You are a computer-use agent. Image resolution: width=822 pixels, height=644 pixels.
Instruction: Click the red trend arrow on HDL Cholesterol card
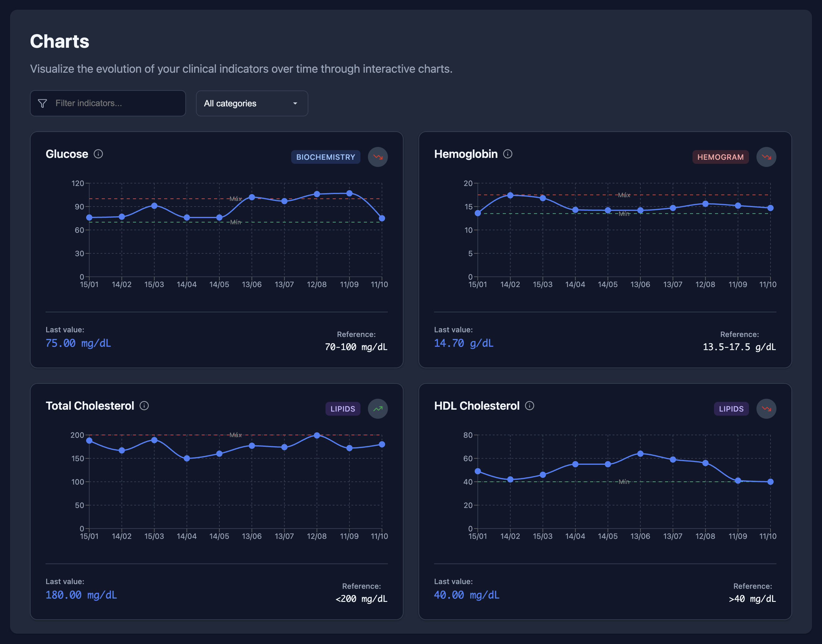[x=766, y=408]
